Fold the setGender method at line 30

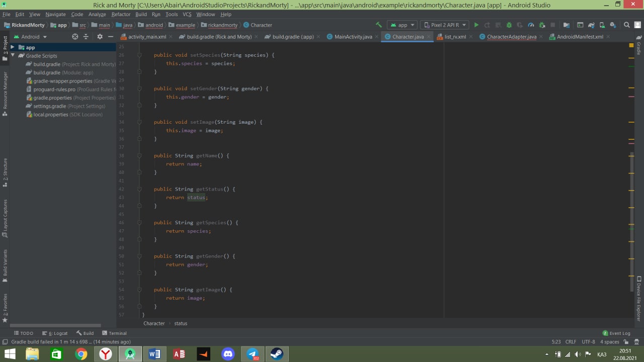pyautogui.click(x=139, y=88)
